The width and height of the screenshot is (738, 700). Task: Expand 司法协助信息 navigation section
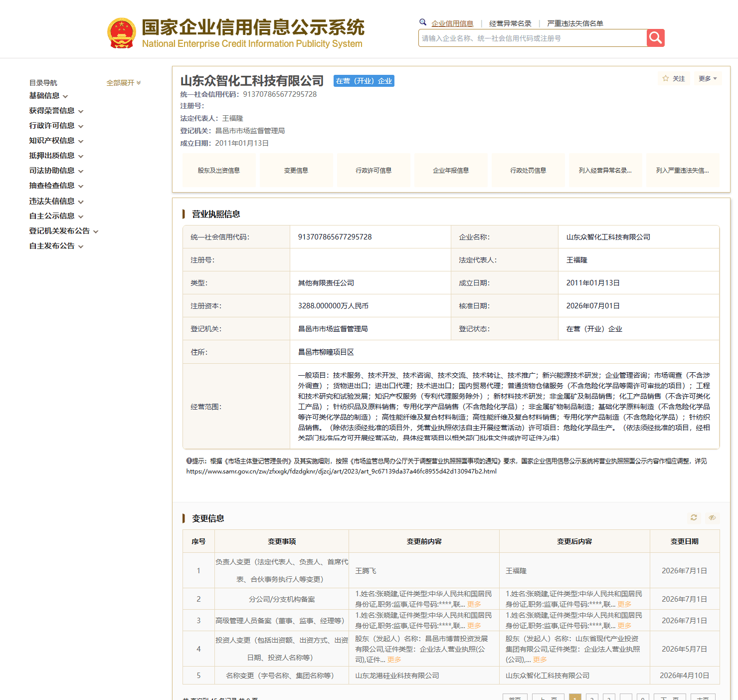(56, 171)
